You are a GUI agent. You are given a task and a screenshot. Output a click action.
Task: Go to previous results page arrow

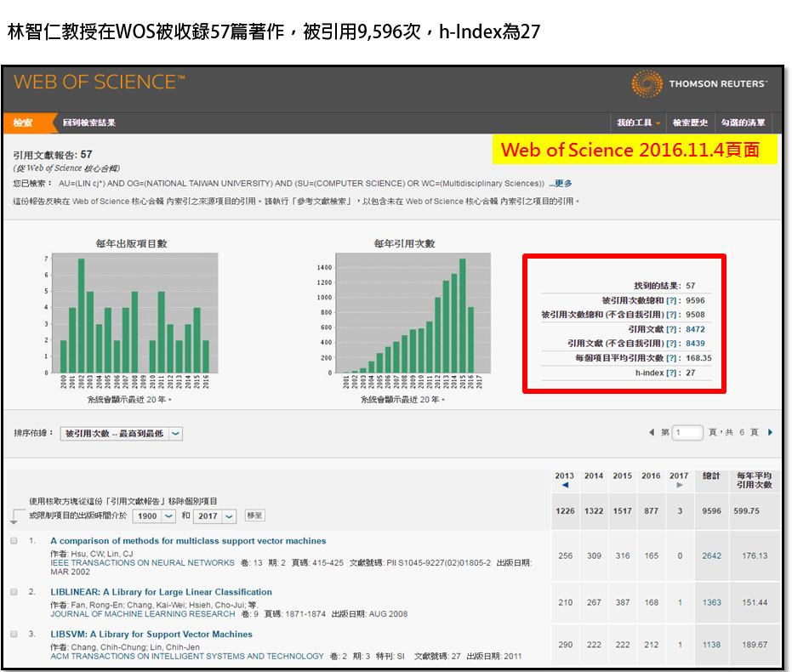coord(652,432)
